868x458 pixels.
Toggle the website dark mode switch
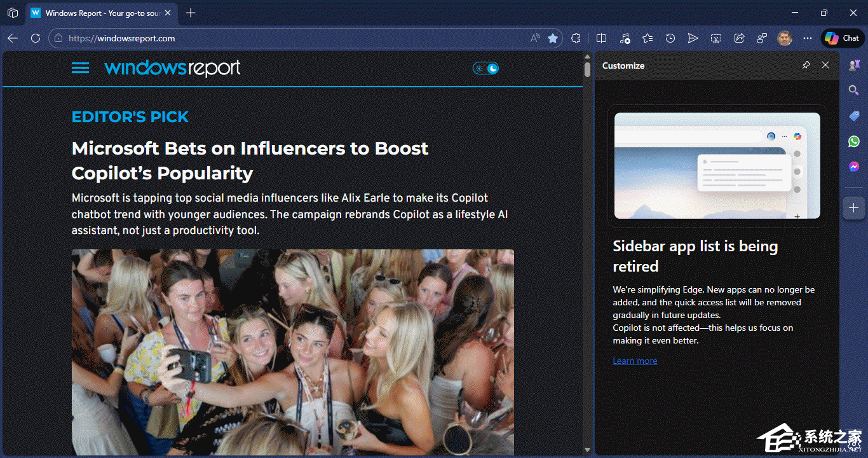(x=486, y=68)
